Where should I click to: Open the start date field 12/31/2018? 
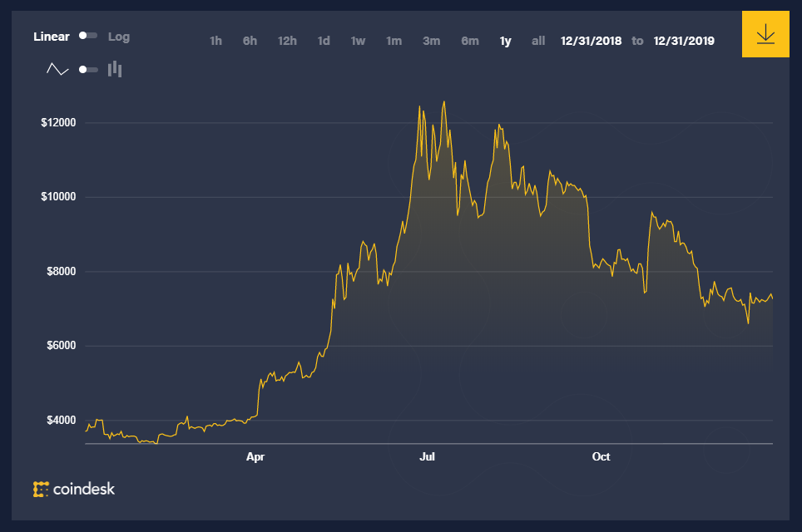point(591,41)
